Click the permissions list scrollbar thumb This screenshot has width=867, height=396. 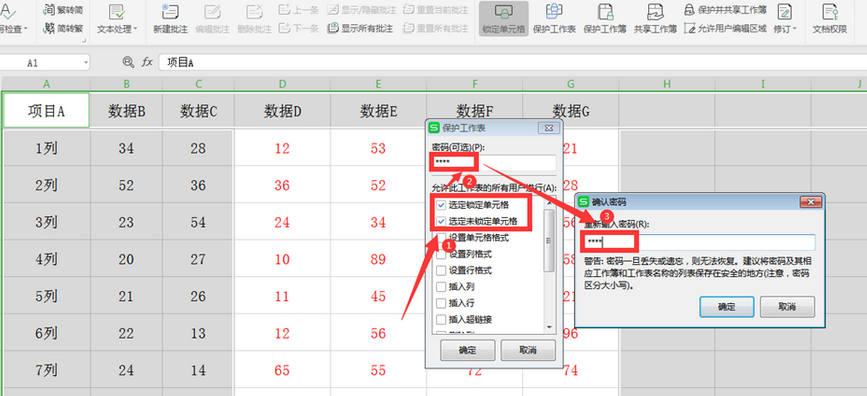tap(549, 241)
